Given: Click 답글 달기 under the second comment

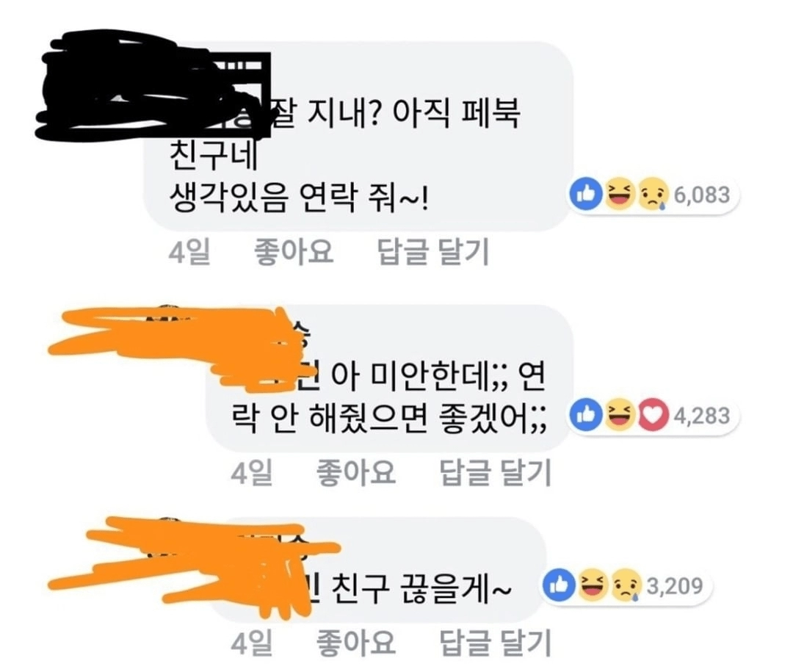Looking at the screenshot, I should 496,472.
